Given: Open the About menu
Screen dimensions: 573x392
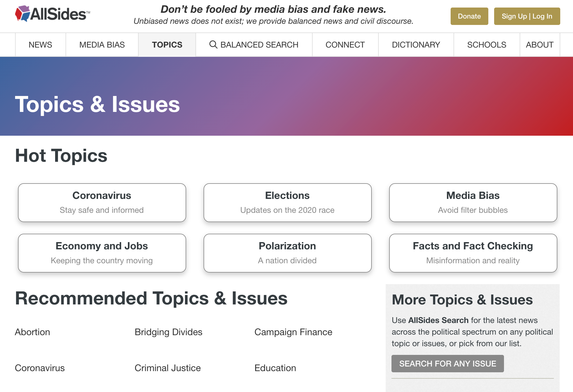Looking at the screenshot, I should coord(540,45).
